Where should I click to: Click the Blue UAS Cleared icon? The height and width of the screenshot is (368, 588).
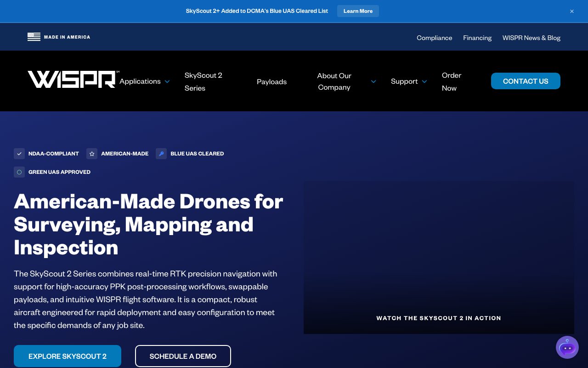tap(161, 154)
